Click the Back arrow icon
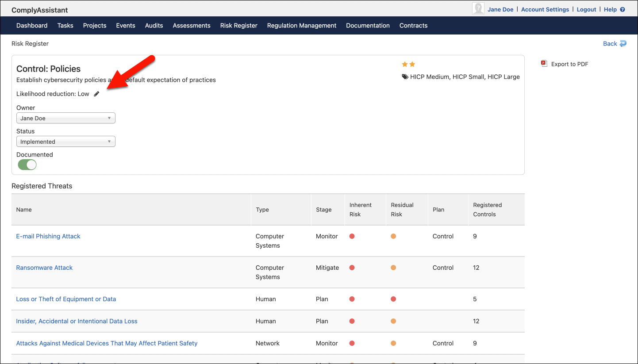Image resolution: width=638 pixels, height=364 pixels. 623,43
